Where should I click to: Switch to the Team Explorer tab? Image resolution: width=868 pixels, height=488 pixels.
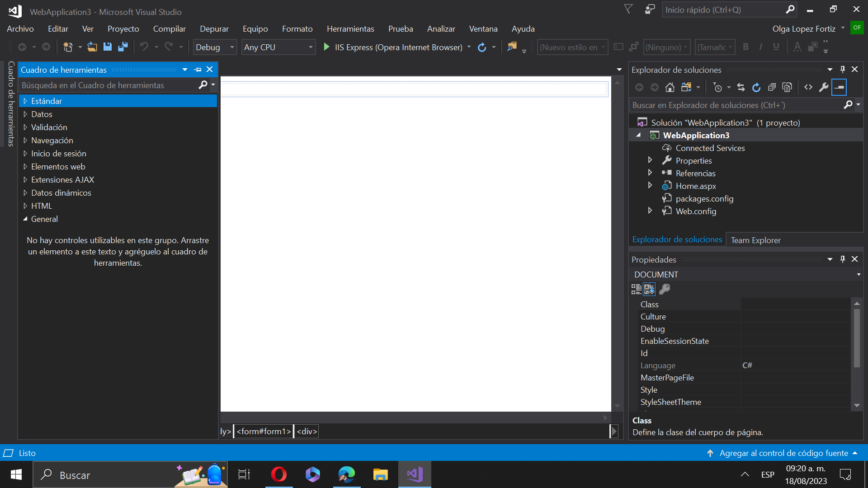point(755,240)
